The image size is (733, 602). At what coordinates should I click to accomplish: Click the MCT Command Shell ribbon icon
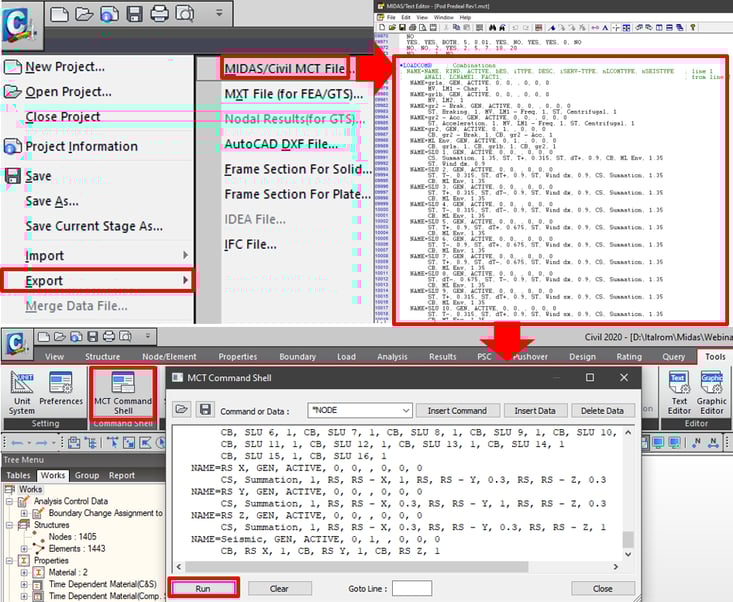(x=123, y=392)
